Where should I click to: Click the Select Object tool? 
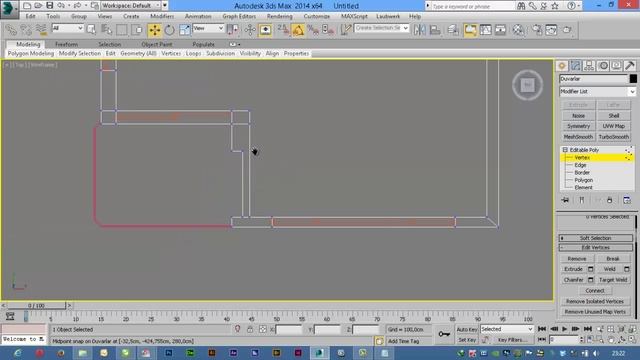tap(91, 30)
